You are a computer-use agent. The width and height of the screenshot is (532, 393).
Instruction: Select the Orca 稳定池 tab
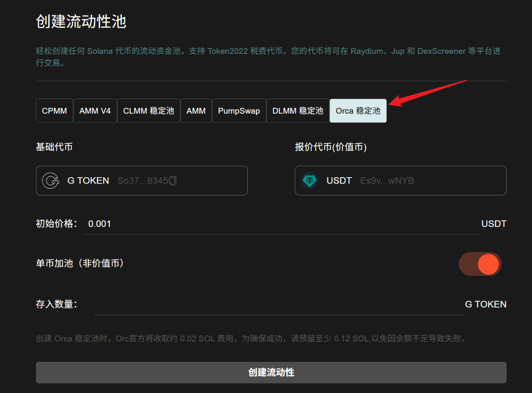358,111
